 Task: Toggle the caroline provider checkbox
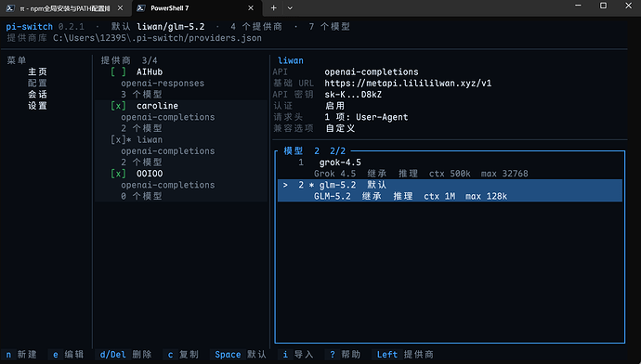pyautogui.click(x=118, y=106)
